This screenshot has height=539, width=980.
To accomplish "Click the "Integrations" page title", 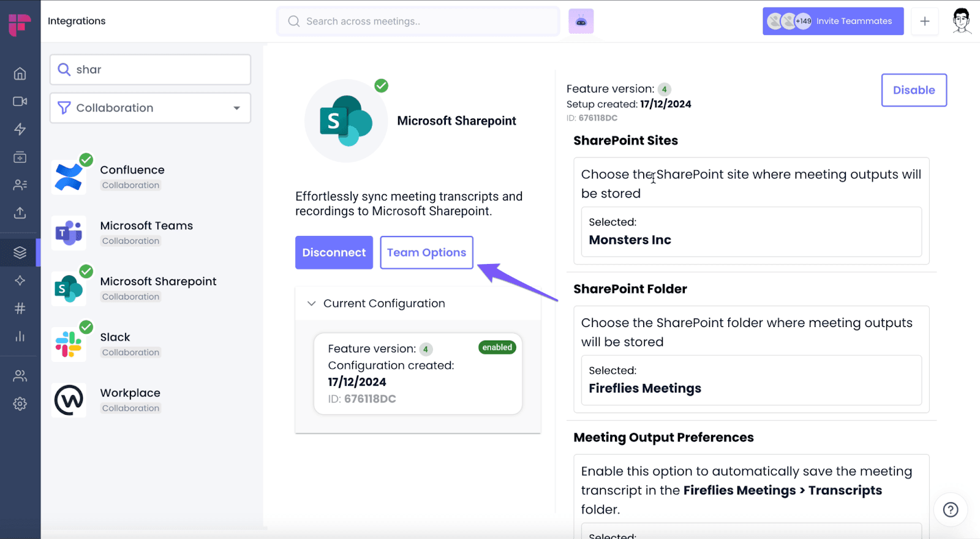I will [77, 21].
